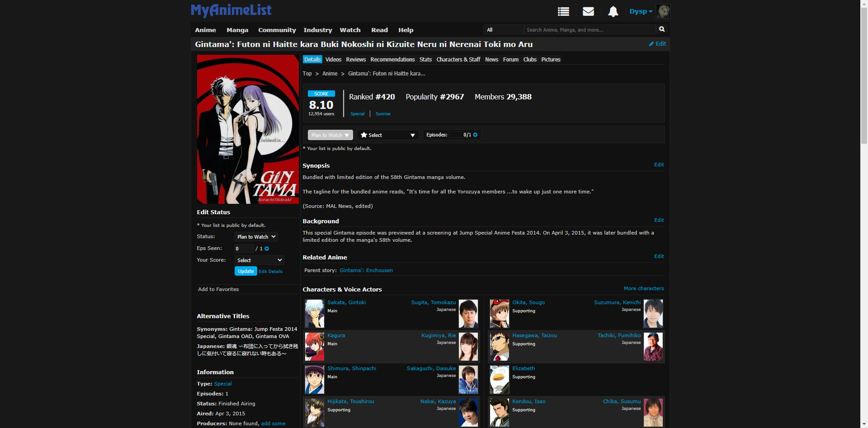Open the notifications bell icon
The height and width of the screenshot is (428, 868).
613,12
